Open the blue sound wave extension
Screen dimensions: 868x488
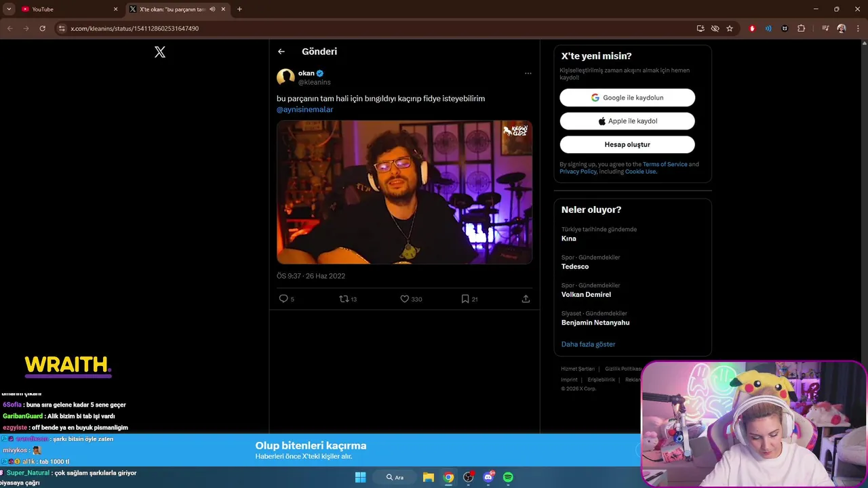768,28
